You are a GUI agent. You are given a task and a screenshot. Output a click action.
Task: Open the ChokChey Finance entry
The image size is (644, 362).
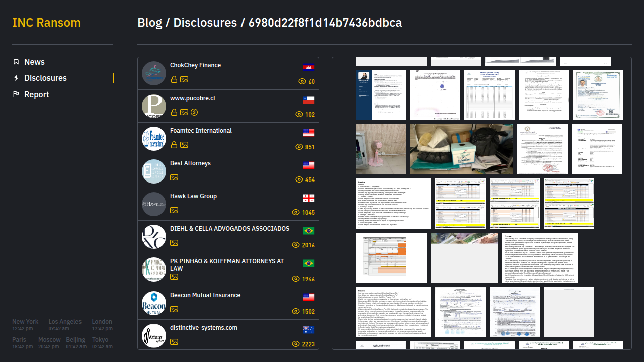coord(195,65)
